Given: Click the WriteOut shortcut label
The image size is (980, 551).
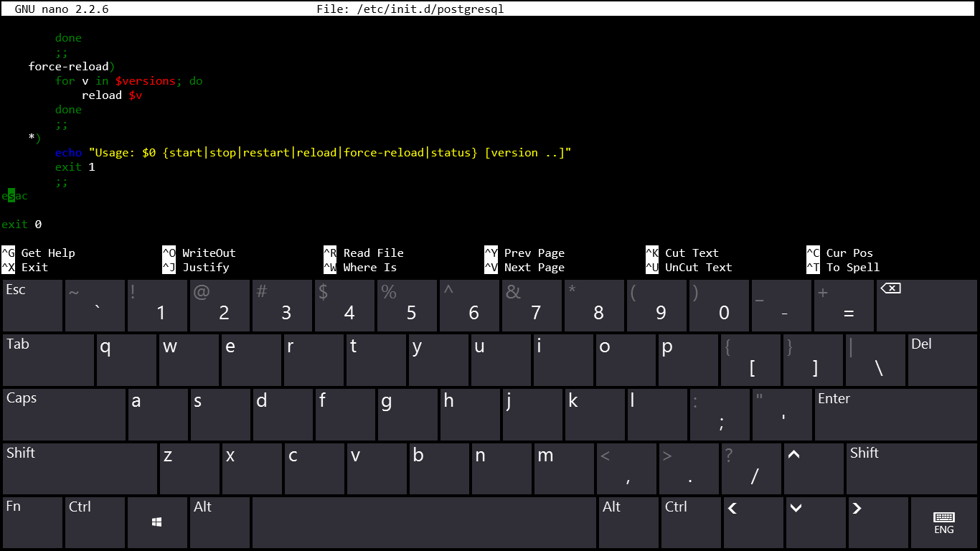Looking at the screenshot, I should [208, 253].
